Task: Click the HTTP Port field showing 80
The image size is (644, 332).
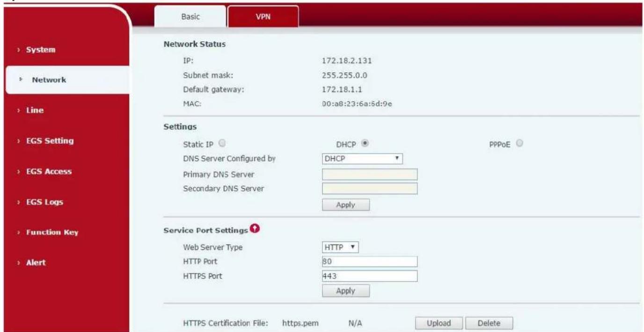Action: 370,261
